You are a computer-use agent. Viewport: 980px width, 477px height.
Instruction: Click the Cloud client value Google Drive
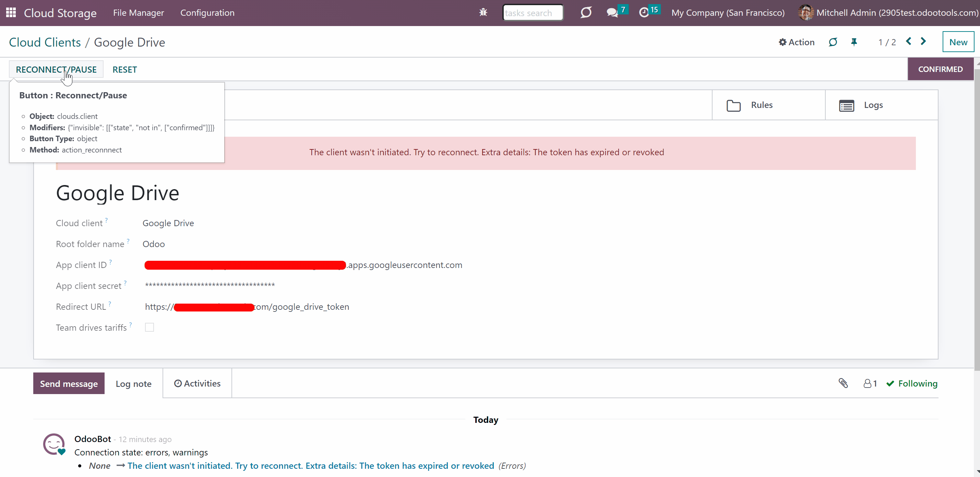[x=168, y=223]
